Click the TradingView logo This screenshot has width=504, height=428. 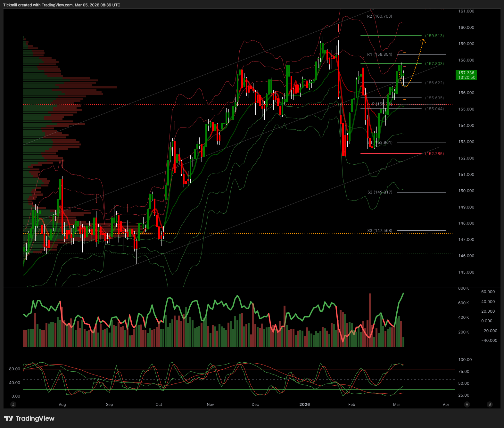coord(29,418)
